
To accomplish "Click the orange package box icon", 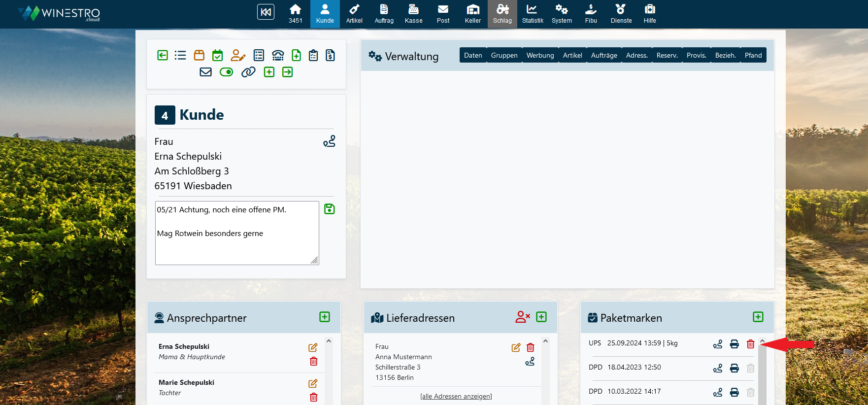I will click(x=199, y=55).
